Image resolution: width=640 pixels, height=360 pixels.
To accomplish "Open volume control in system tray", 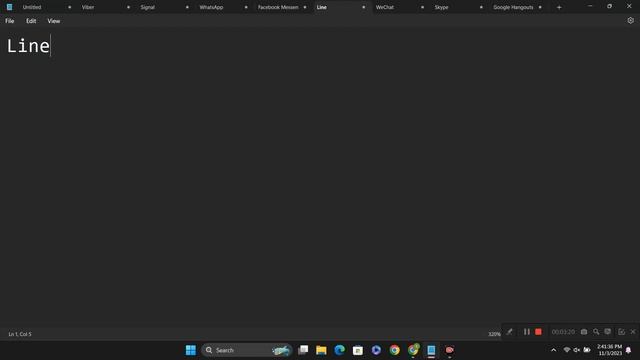I will [x=576, y=350].
